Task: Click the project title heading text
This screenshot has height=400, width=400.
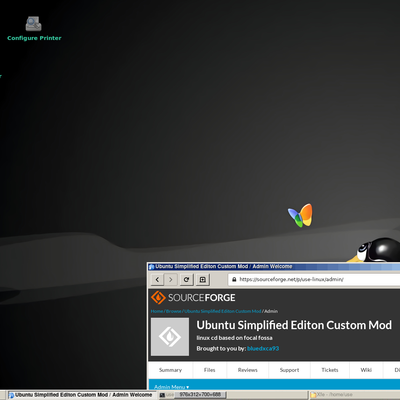Action: [294, 325]
